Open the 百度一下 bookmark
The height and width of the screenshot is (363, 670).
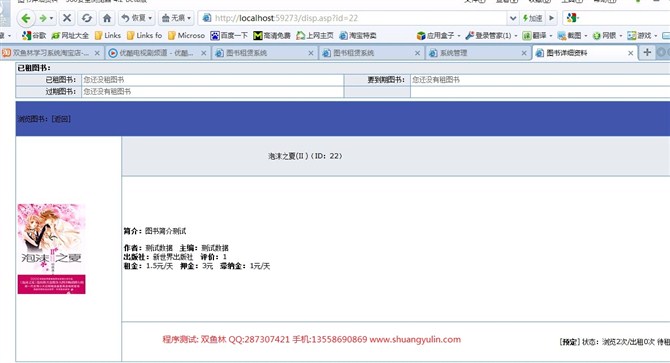click(x=229, y=36)
